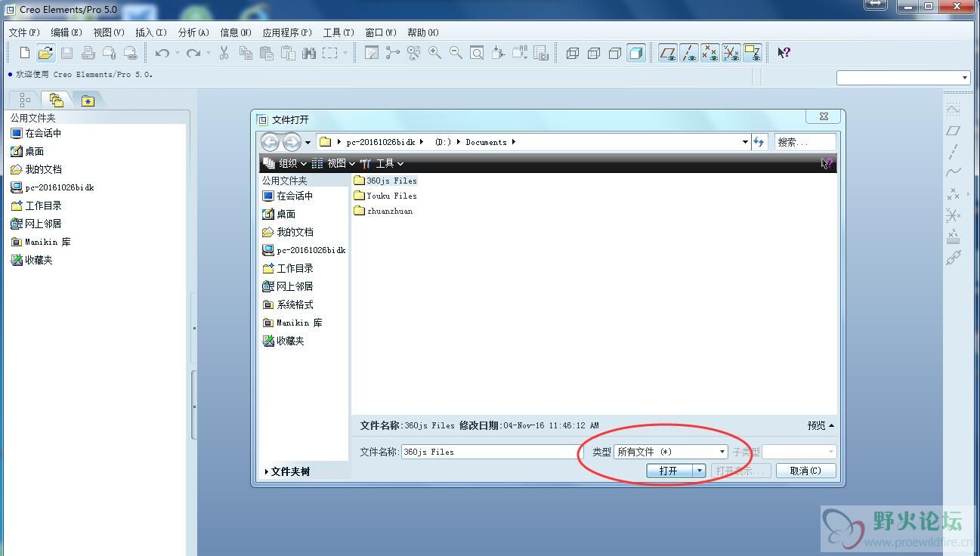Expand the 预览 preview panel

(x=821, y=425)
